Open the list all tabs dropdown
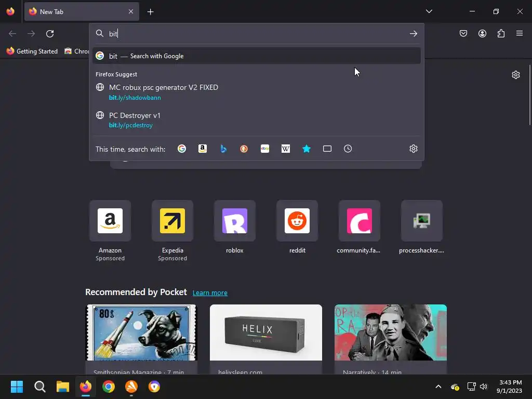532x399 pixels. pyautogui.click(x=429, y=11)
